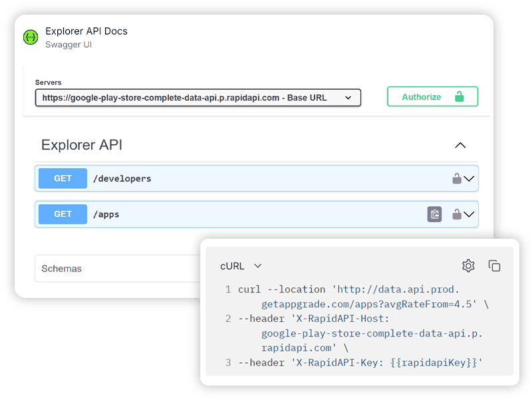The image size is (532, 399).
Task: Click the Swagger UI logo
Action: [x=31, y=37]
